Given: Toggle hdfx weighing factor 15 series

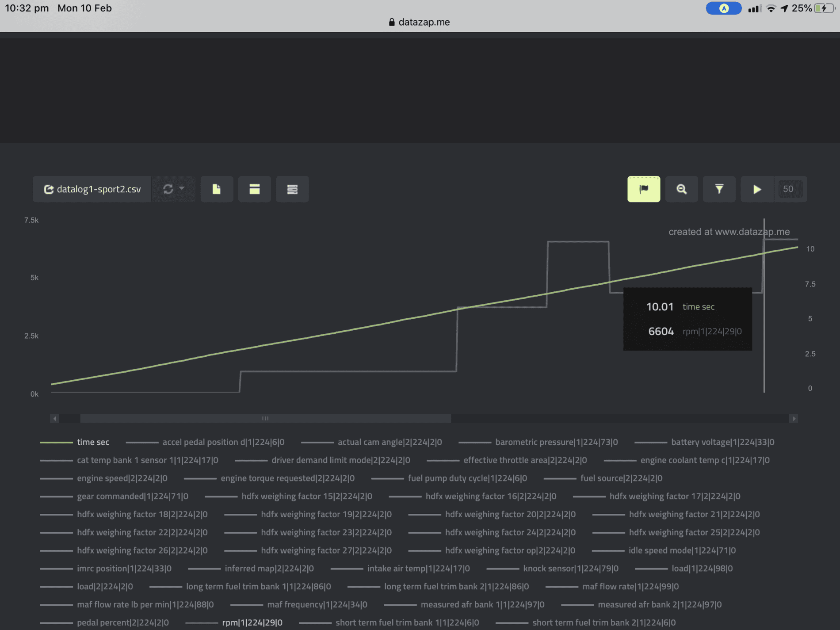Looking at the screenshot, I should 288,496.
